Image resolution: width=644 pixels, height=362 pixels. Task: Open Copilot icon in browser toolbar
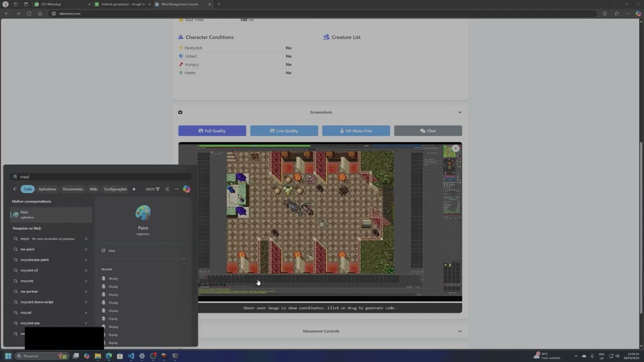pos(638,14)
